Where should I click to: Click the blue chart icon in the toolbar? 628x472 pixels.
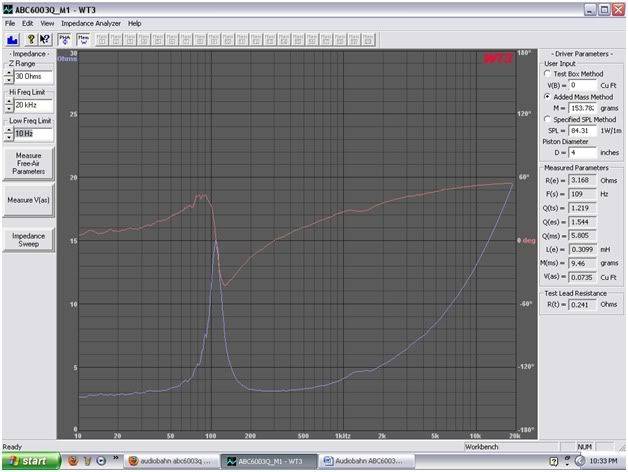(x=12, y=40)
